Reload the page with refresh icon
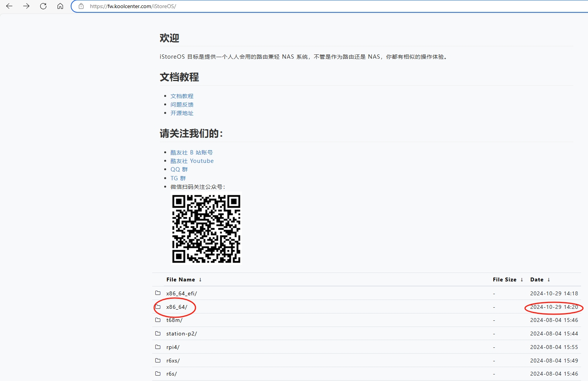Image resolution: width=588 pixels, height=381 pixels. (x=43, y=6)
